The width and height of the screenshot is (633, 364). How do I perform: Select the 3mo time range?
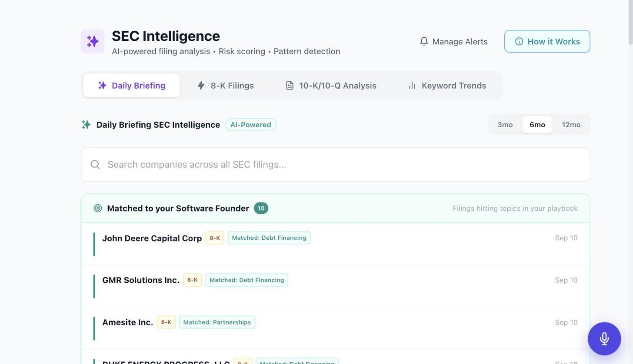click(505, 125)
